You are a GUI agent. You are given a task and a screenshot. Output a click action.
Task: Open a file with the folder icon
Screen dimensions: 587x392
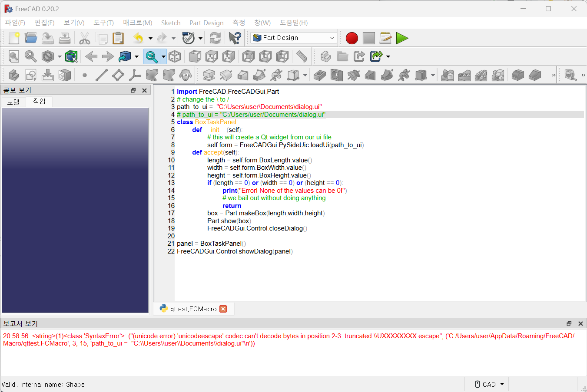[31, 38]
